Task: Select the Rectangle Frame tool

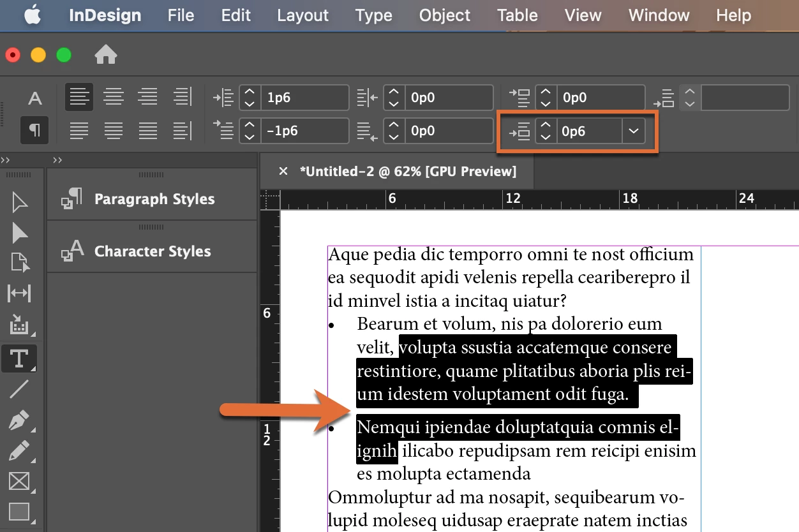Action: point(20,481)
